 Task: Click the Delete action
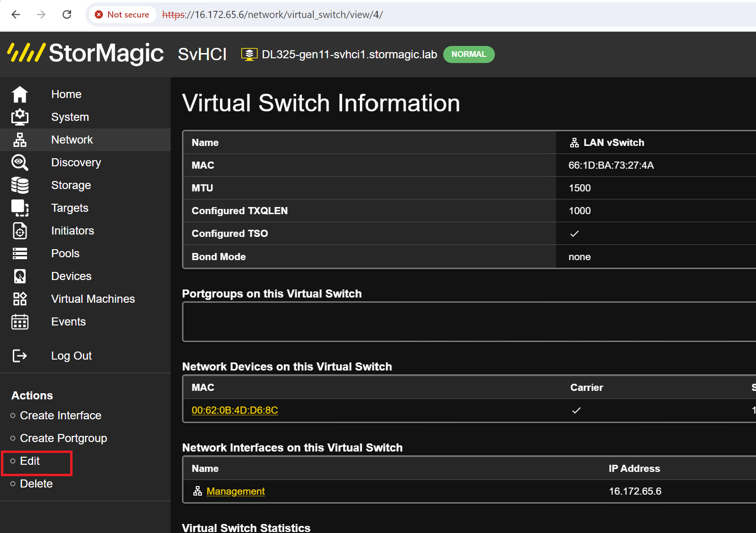coord(36,484)
